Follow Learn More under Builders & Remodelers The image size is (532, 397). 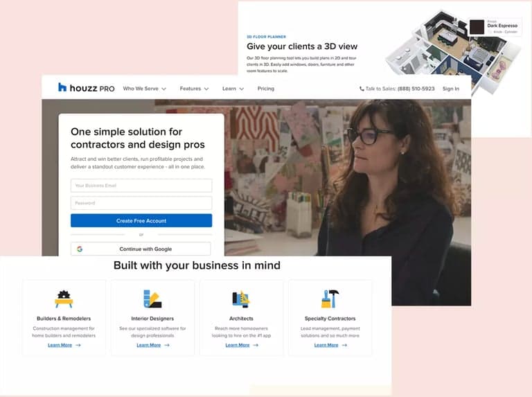pyautogui.click(x=60, y=345)
